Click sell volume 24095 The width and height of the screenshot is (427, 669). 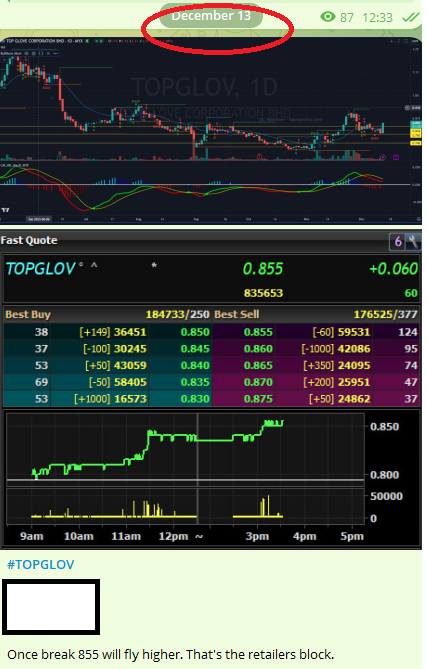click(x=354, y=365)
